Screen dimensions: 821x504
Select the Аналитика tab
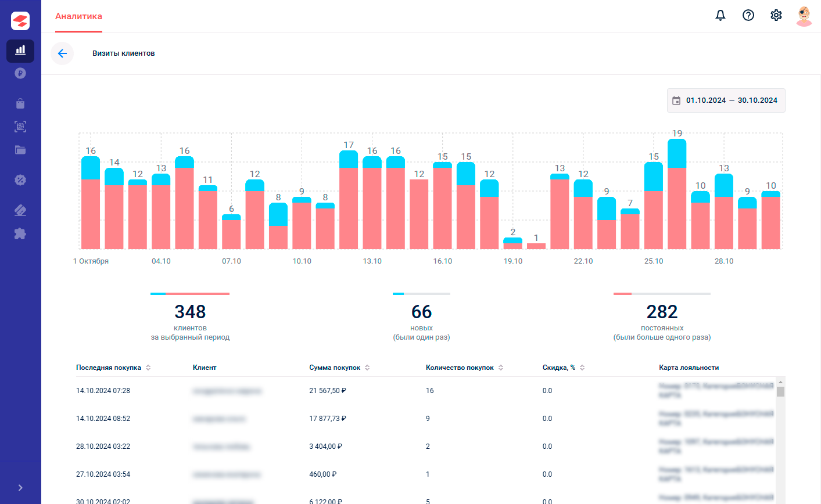(x=78, y=16)
